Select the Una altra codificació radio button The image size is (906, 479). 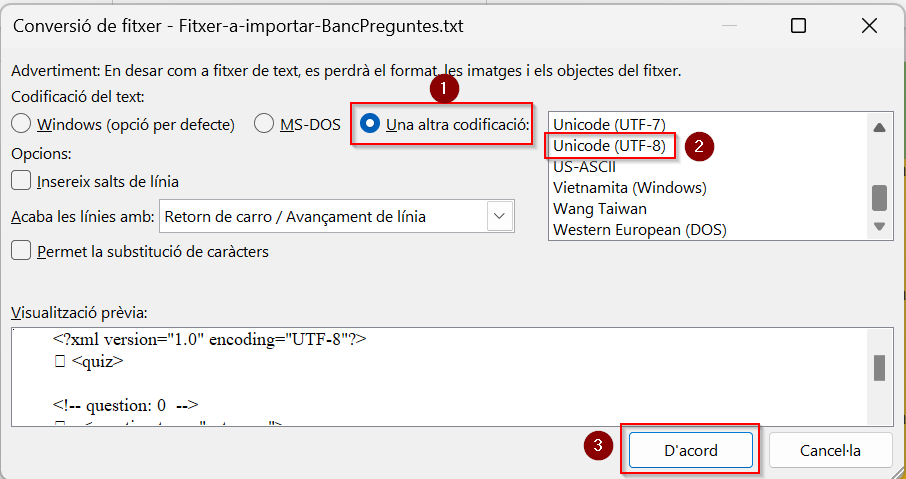pos(370,124)
